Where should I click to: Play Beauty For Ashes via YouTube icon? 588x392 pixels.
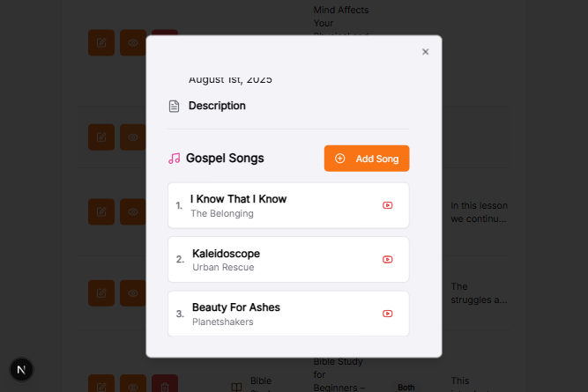click(x=387, y=314)
